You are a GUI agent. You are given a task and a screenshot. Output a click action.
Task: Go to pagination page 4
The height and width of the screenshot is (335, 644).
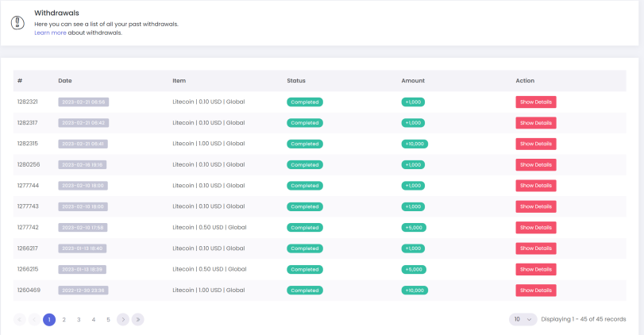94,319
